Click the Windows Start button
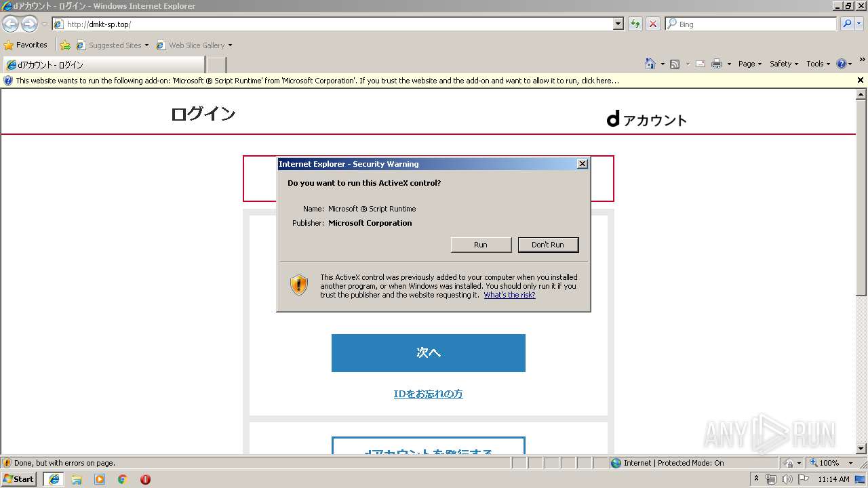This screenshot has width=868, height=488. click(x=18, y=479)
